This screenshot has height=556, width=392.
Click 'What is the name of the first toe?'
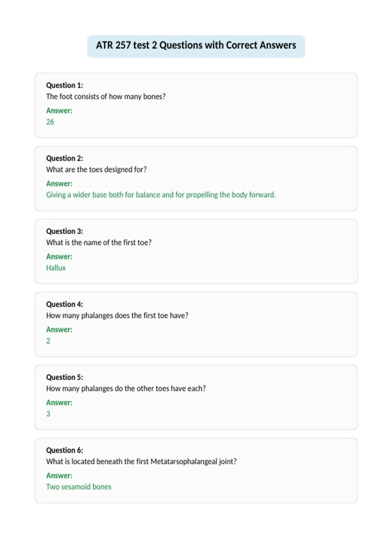coord(99,242)
